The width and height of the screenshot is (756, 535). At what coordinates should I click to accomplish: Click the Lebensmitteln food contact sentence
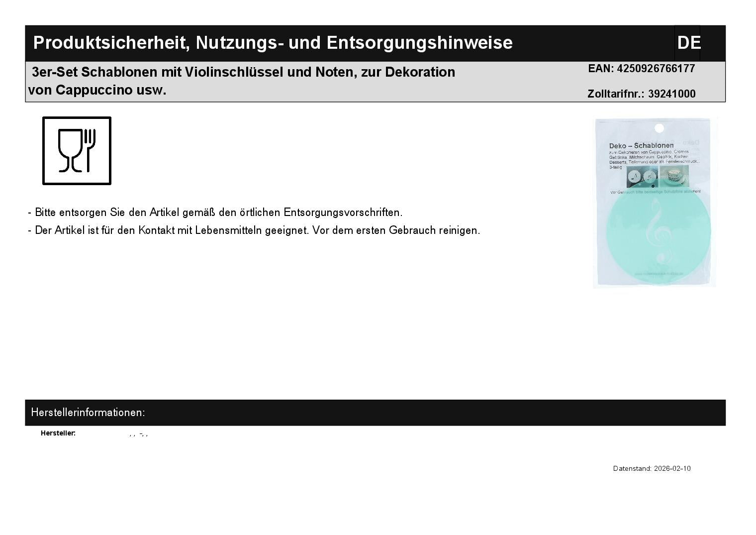coord(254,230)
